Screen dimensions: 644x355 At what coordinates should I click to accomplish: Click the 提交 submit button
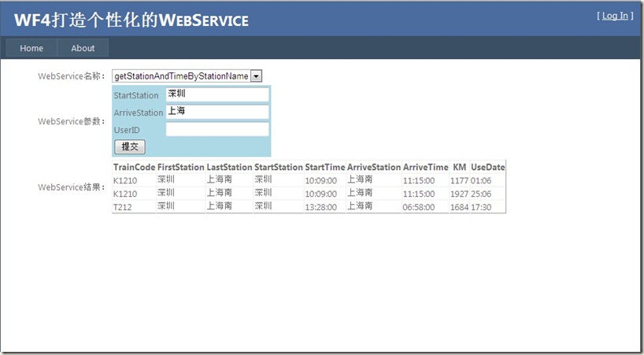click(x=130, y=147)
